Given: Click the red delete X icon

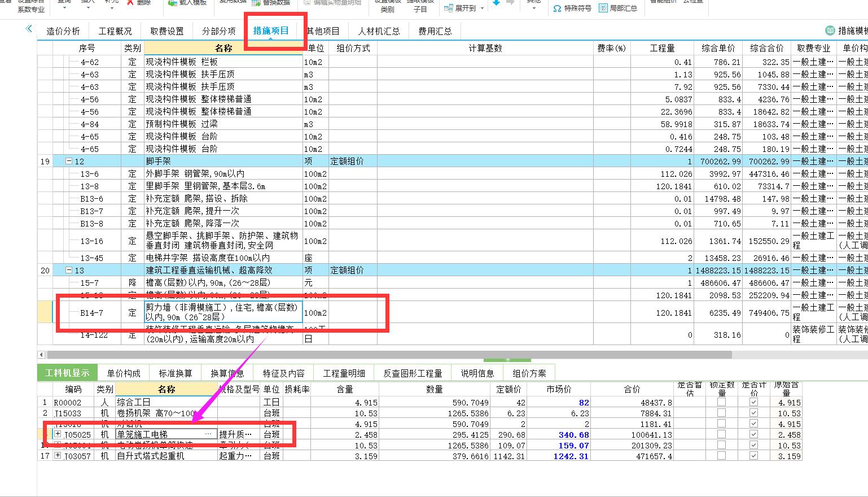Looking at the screenshot, I should [x=130, y=3].
